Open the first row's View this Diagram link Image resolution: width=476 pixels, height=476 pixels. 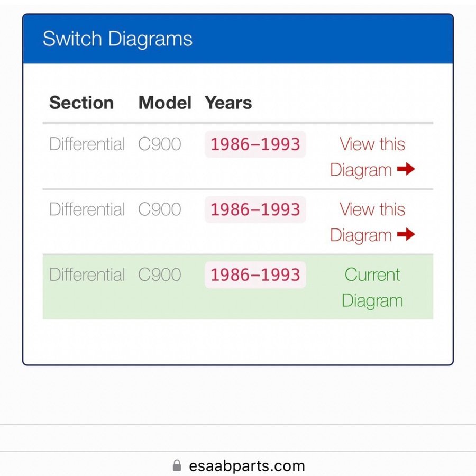tap(372, 157)
